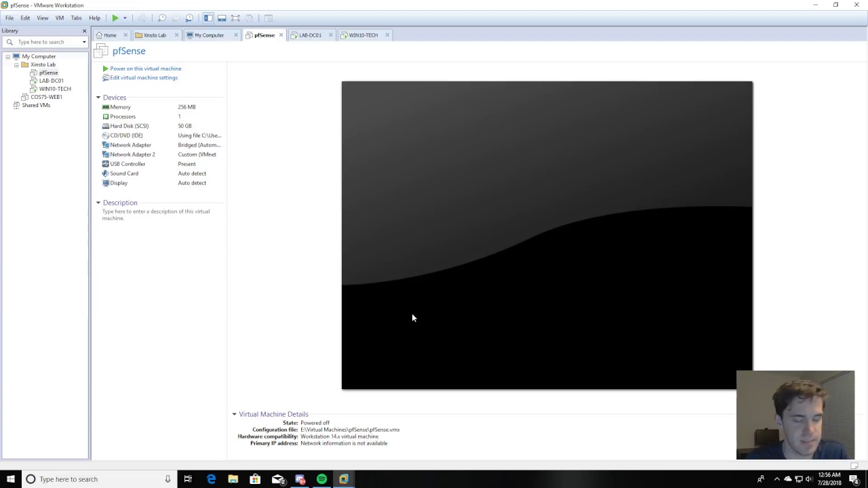Click the take snapshot toolbar icon
Viewport: 868px width, 488px height.
[162, 18]
